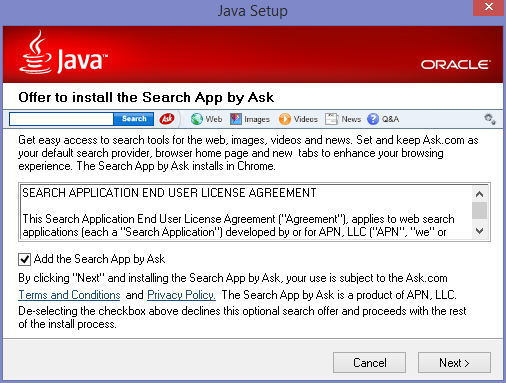Close the Java Setup window
Screen dimensions: 506x383
click(x=488, y=7)
